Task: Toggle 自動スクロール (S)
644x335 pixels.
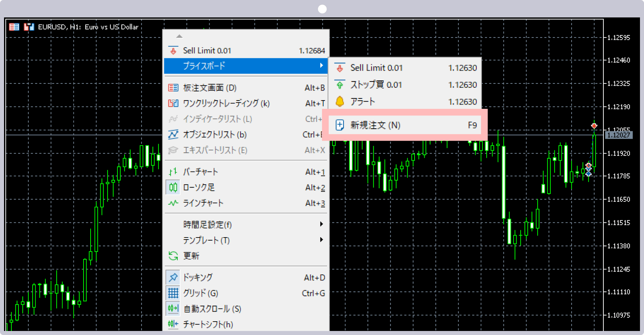Action: point(246,309)
